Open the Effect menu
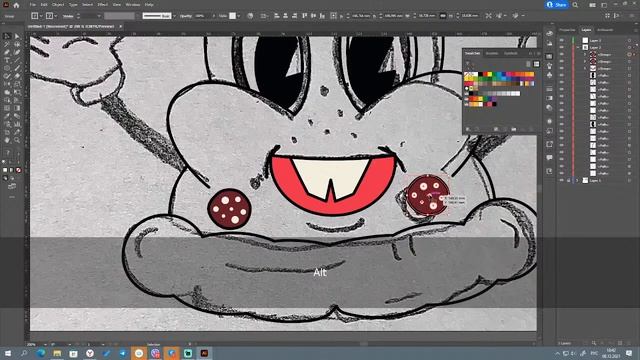This screenshot has width=640, height=360. click(102, 5)
